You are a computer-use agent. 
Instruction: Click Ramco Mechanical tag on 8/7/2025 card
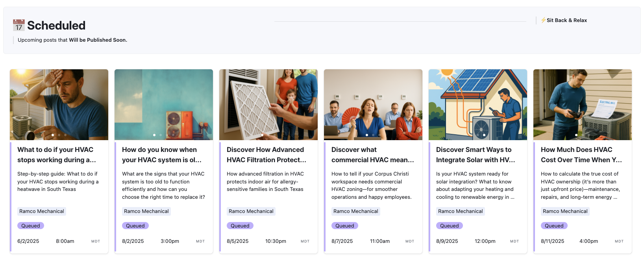pyautogui.click(x=356, y=211)
